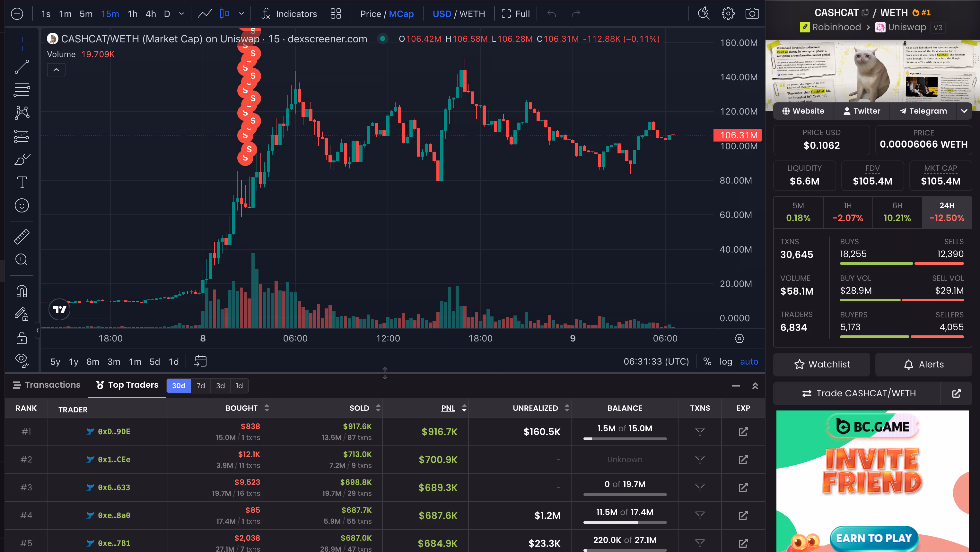Select the ruler measure tool
Image resolution: width=980 pixels, height=552 pixels.
pyautogui.click(x=22, y=237)
